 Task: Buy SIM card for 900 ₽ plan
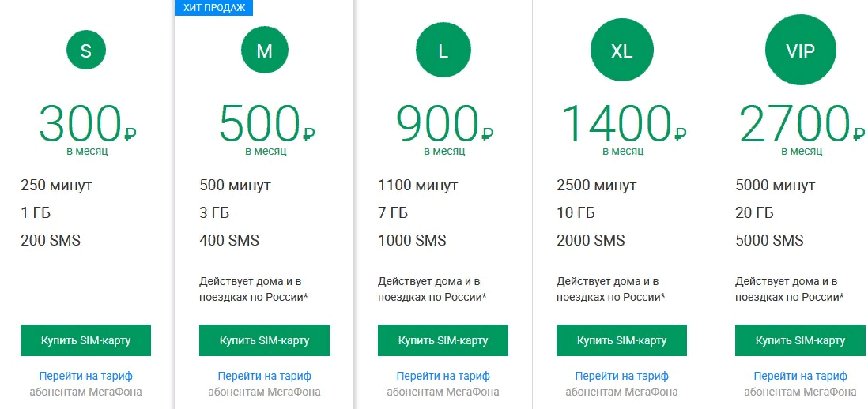(x=443, y=340)
